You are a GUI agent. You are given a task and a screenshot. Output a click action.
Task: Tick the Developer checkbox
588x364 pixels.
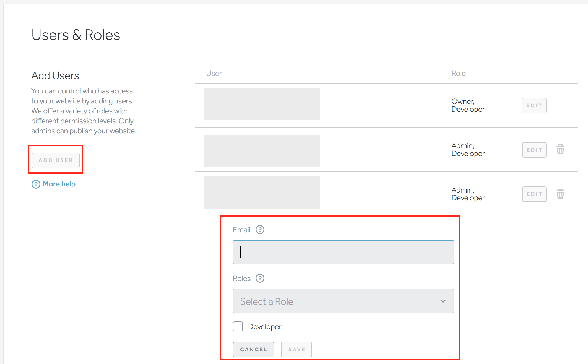tap(238, 326)
